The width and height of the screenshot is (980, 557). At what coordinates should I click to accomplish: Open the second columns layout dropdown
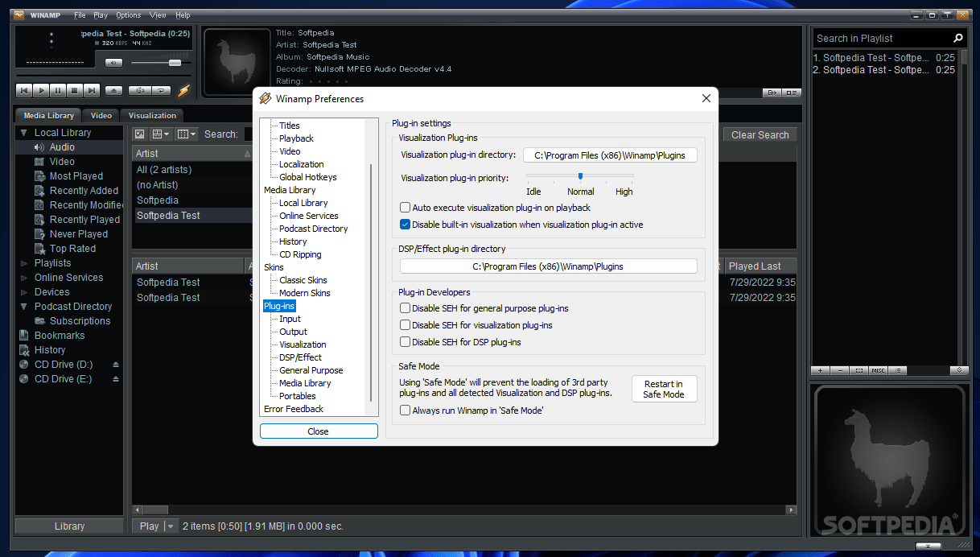pos(187,134)
